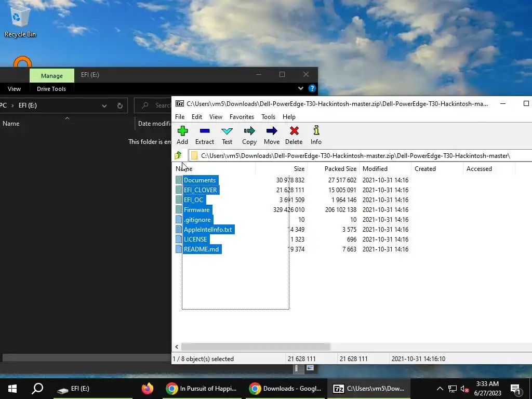Viewport: 532px width, 399px height.
Task: Select the Manage tab in Explorer
Action: 52,76
